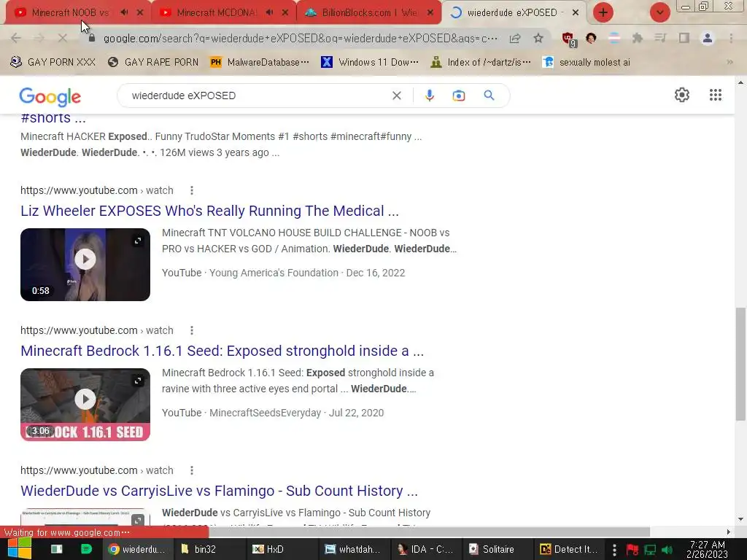
Task: Open the volume tray icon
Action: click(x=668, y=550)
